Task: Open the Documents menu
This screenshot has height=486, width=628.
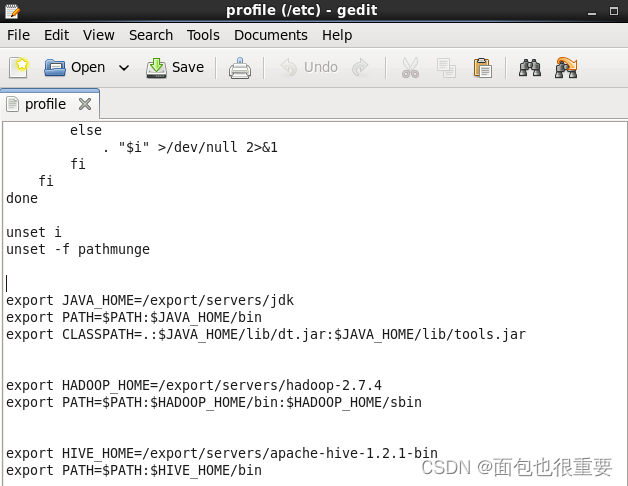Action: tap(271, 35)
